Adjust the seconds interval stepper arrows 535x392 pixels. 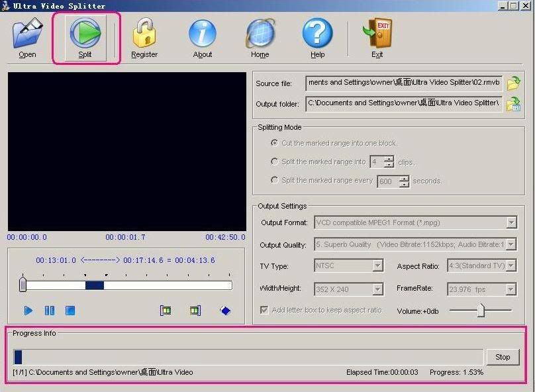coord(404,181)
